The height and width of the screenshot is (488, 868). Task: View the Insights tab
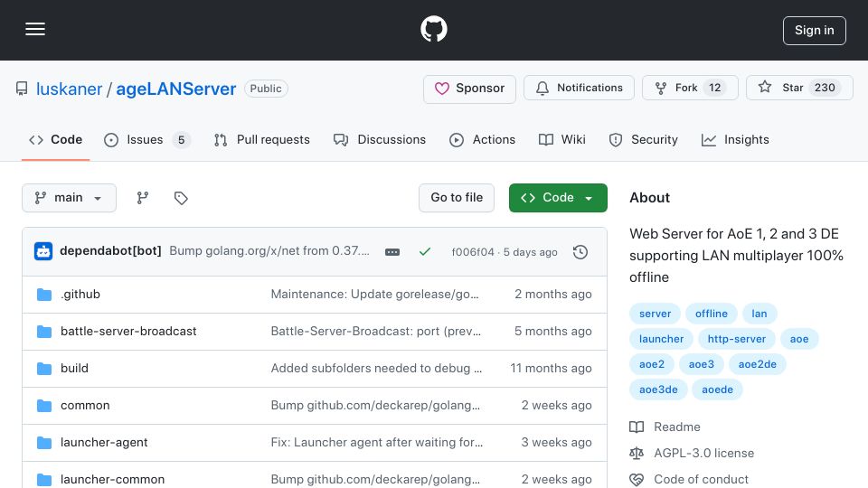tap(735, 140)
